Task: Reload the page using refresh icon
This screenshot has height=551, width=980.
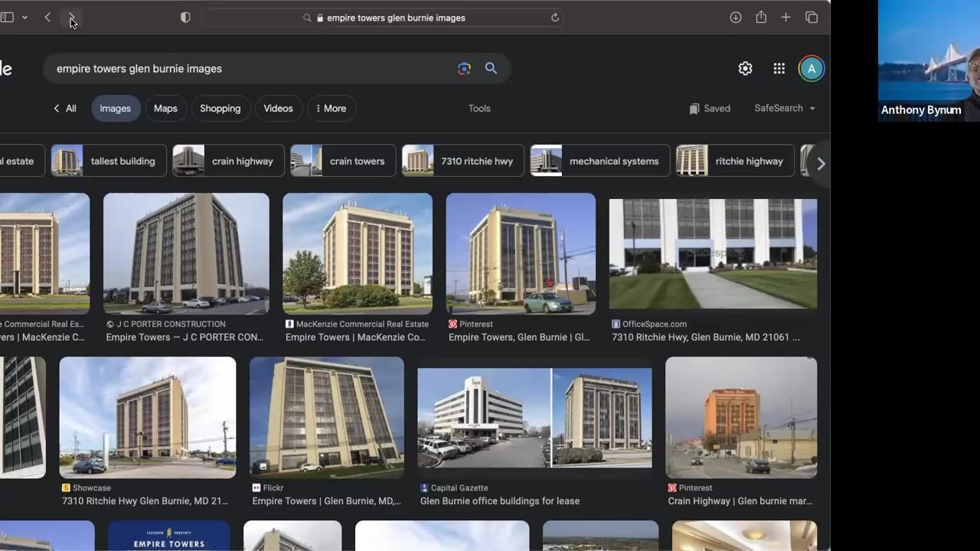Action: point(555,18)
